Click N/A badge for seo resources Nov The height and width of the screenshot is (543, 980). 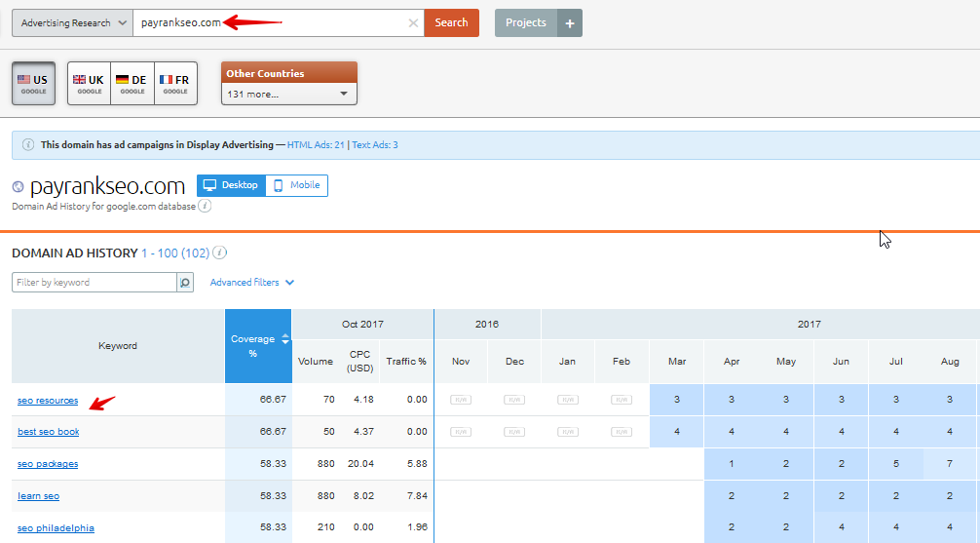[x=461, y=400]
